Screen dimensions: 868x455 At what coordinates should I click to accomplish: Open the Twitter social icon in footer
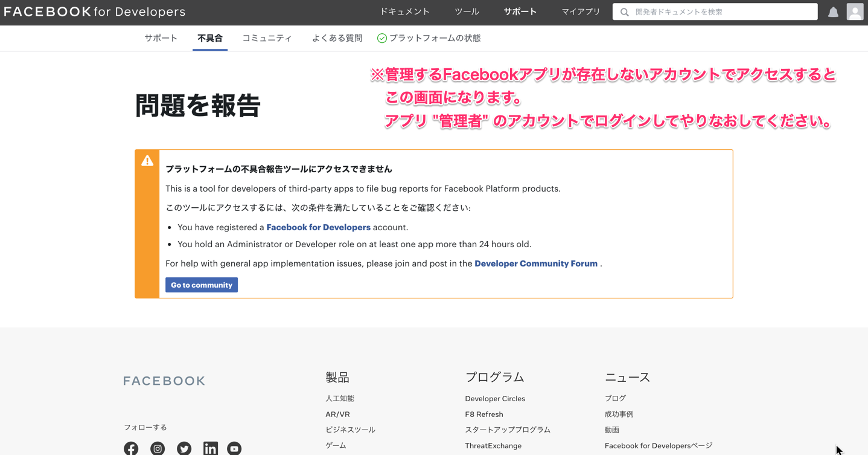click(x=184, y=448)
